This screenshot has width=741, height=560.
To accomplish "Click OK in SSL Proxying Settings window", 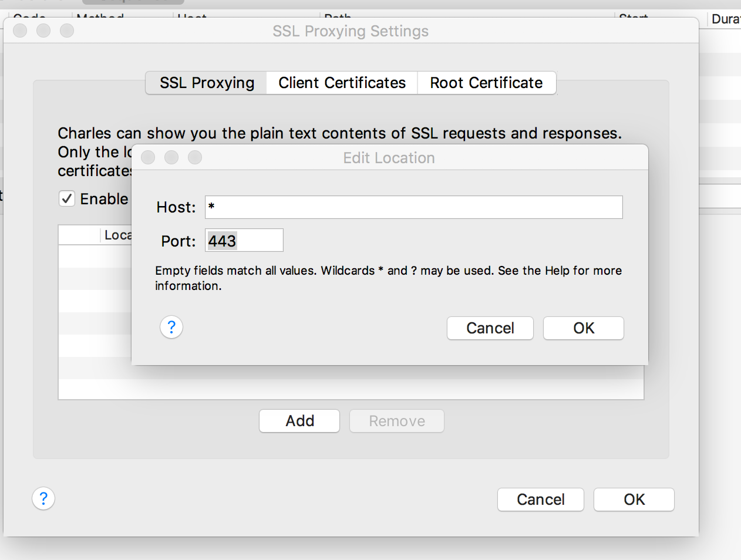I will (x=634, y=499).
